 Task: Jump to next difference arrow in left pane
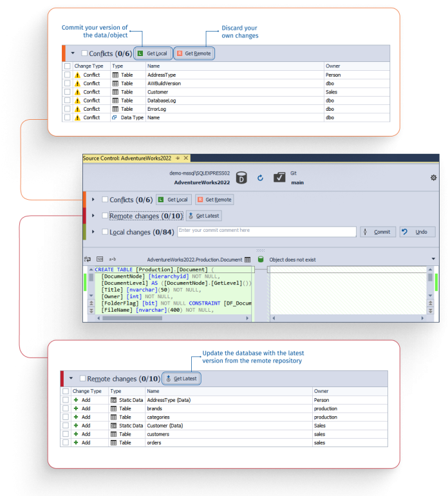91,311
